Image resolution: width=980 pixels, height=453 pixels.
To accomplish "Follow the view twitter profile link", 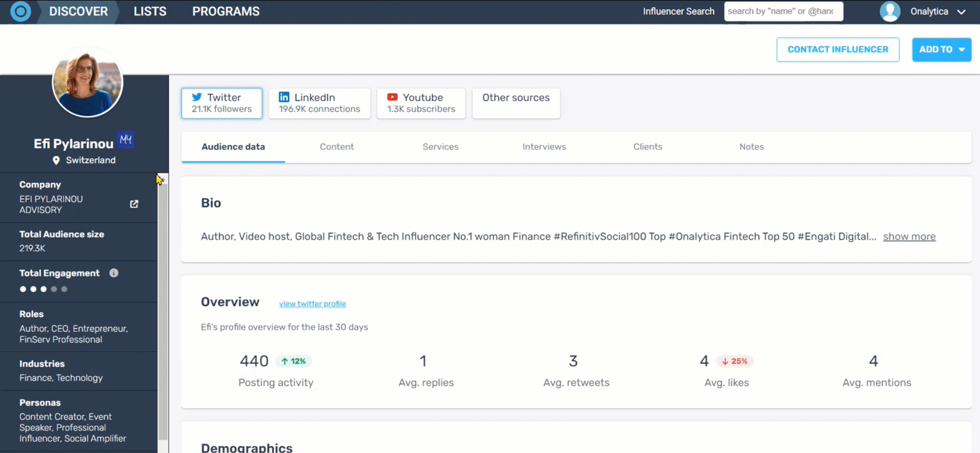I will point(312,304).
